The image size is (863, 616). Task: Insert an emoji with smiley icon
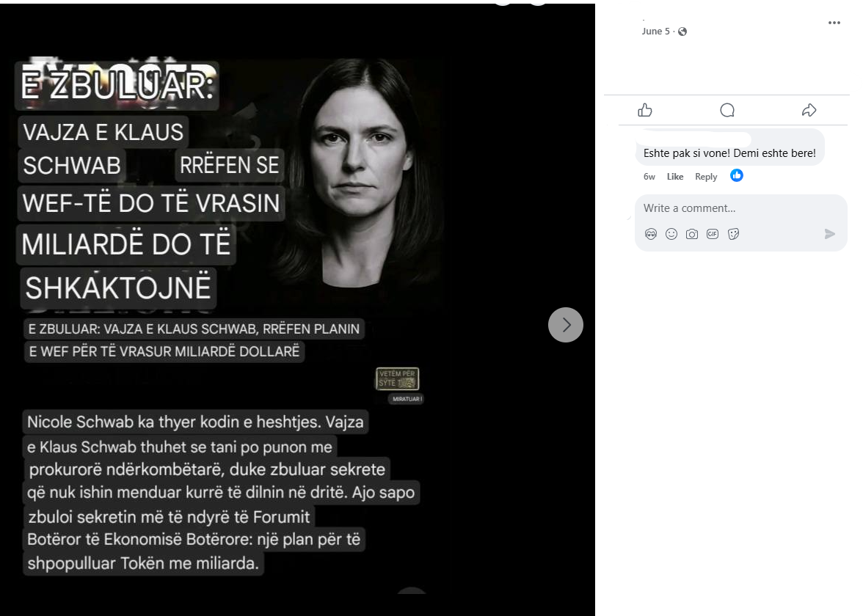coord(671,235)
